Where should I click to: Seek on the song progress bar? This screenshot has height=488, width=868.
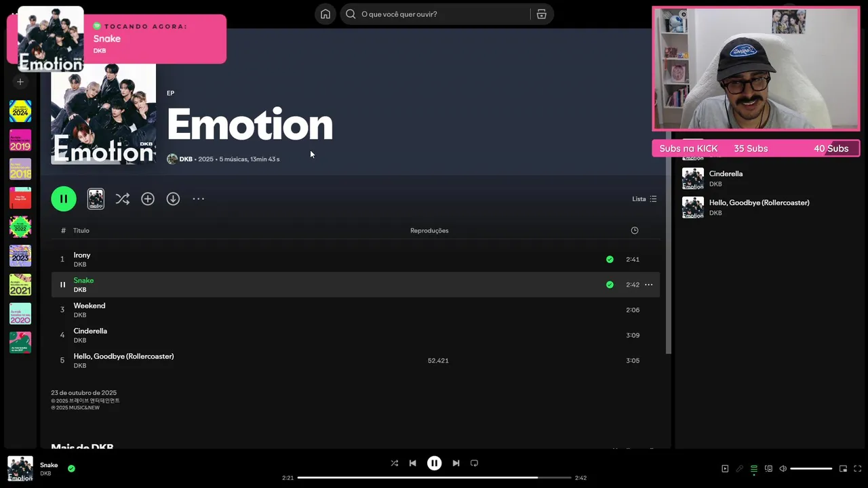[x=434, y=478]
